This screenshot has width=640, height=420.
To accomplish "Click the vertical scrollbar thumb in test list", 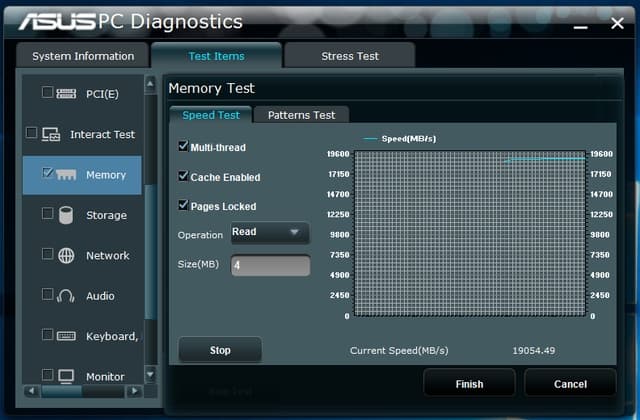I will click(x=149, y=251).
